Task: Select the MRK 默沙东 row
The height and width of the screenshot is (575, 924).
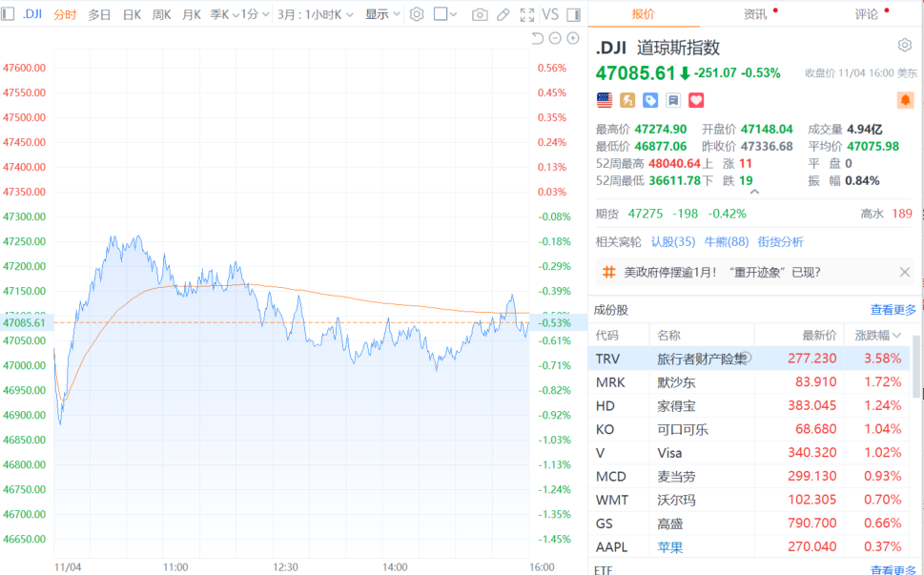Action: tap(749, 381)
